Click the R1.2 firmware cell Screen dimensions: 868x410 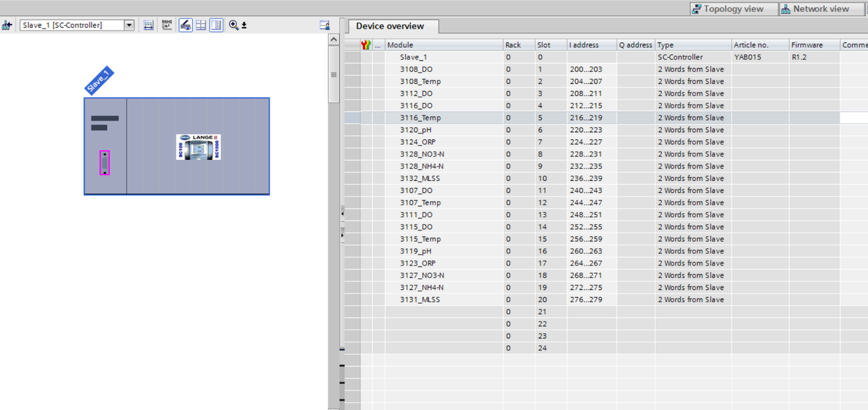814,57
